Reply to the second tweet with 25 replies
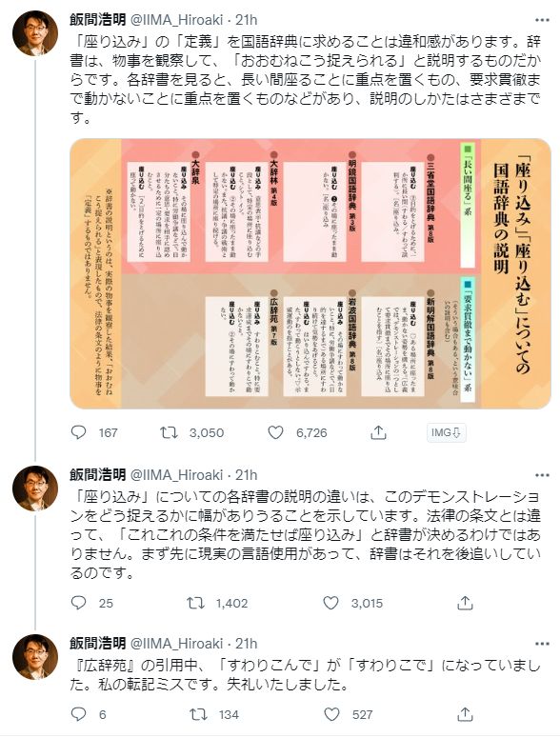This screenshot has height=738, width=560. coord(78,603)
